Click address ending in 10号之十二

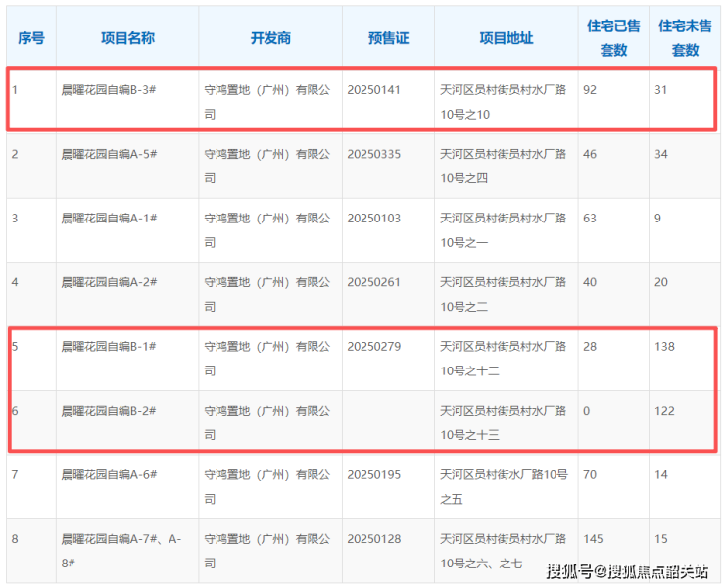coord(504,358)
